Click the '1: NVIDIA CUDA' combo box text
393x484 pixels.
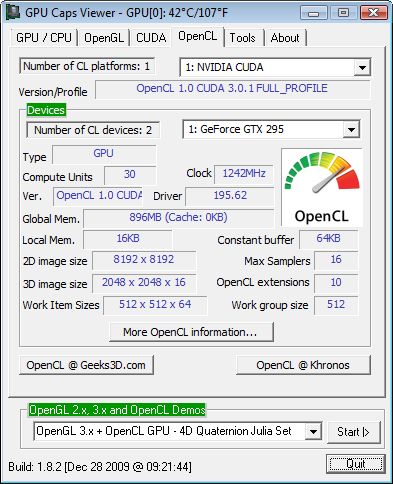pyautogui.click(x=224, y=67)
